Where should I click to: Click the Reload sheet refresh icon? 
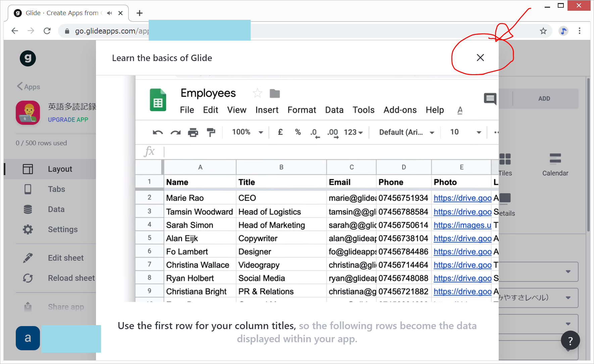[x=28, y=278]
